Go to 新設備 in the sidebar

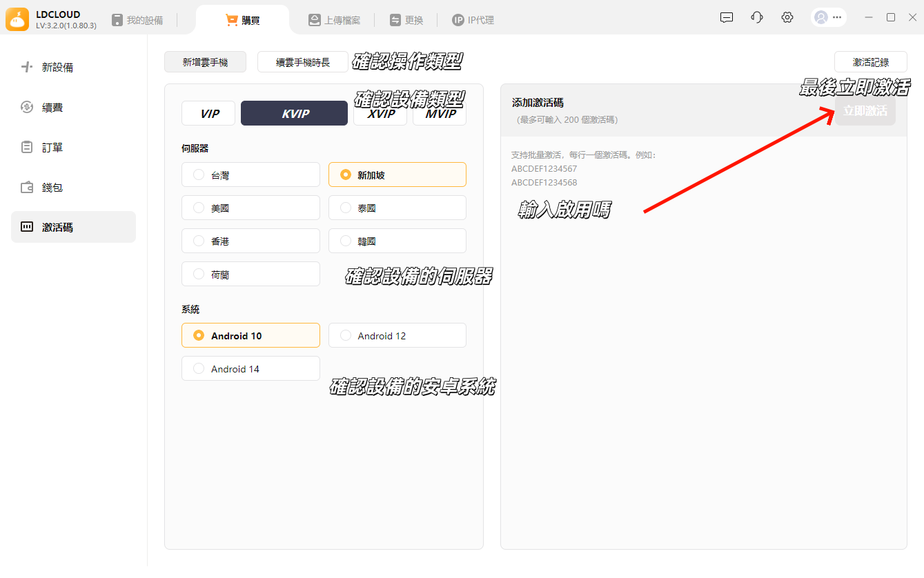[57, 68]
